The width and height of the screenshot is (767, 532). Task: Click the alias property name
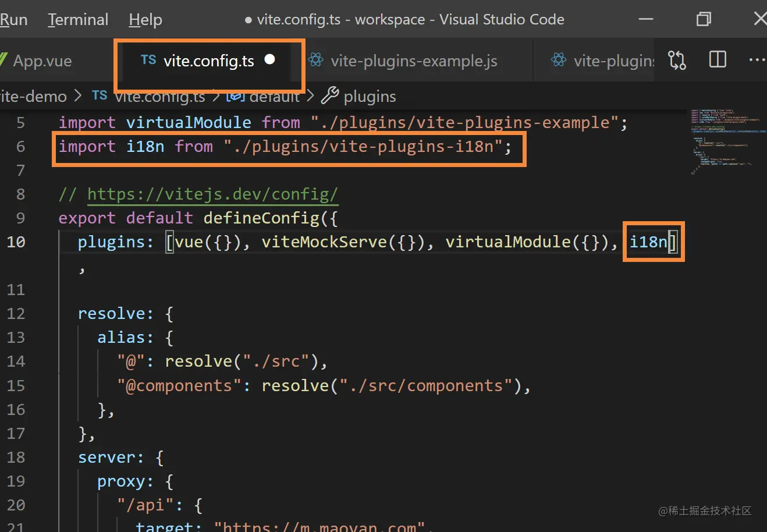pyautogui.click(x=121, y=338)
